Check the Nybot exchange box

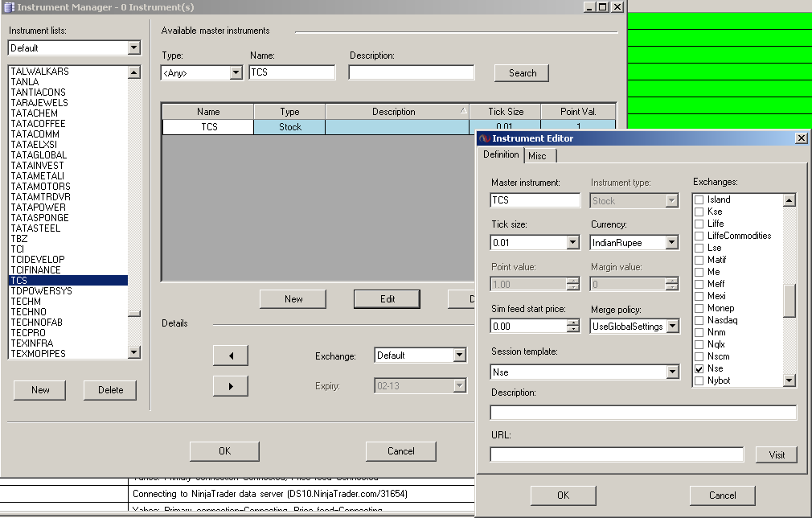pyautogui.click(x=699, y=380)
